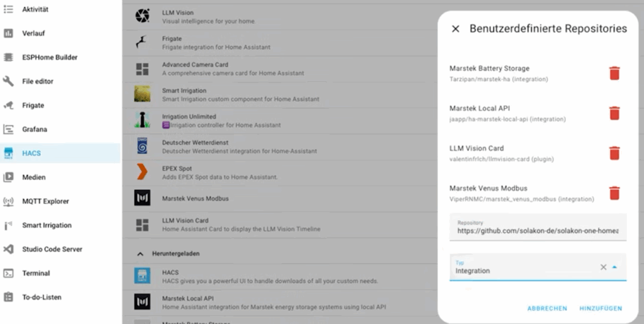Viewport: 644px width, 324px height.
Task: Collapse the Heruntergeladen section
Action: tap(140, 254)
